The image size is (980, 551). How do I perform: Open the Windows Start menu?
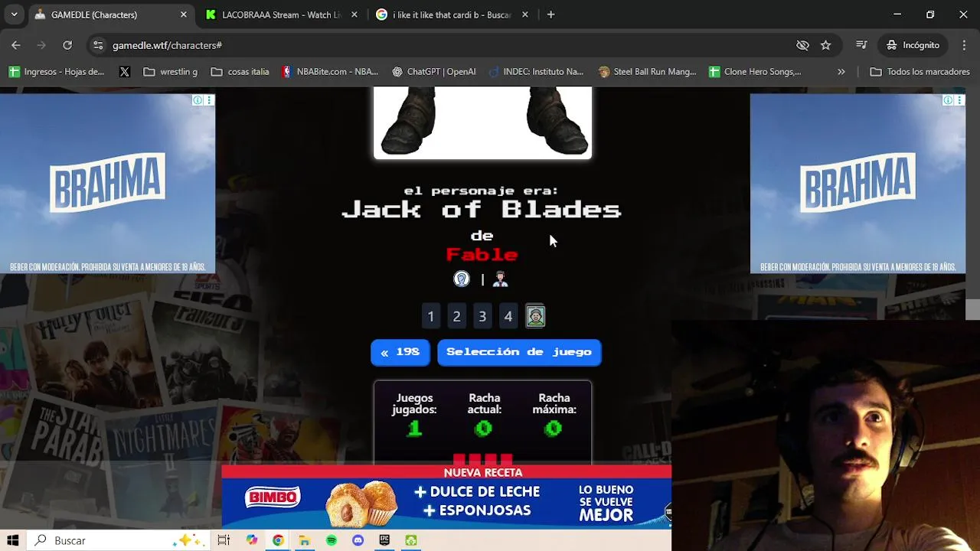13,540
